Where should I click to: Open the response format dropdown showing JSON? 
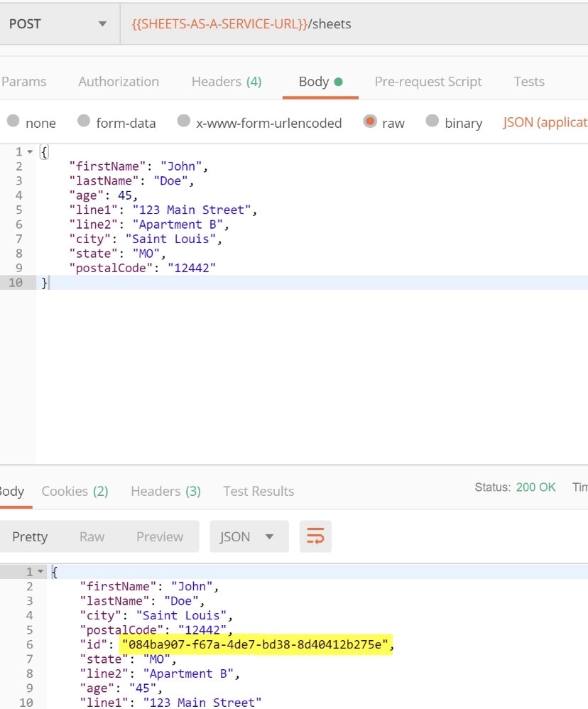(x=249, y=536)
